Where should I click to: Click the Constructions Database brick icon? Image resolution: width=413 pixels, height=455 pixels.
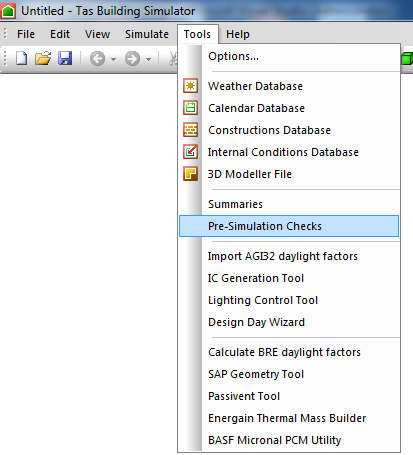[190, 130]
